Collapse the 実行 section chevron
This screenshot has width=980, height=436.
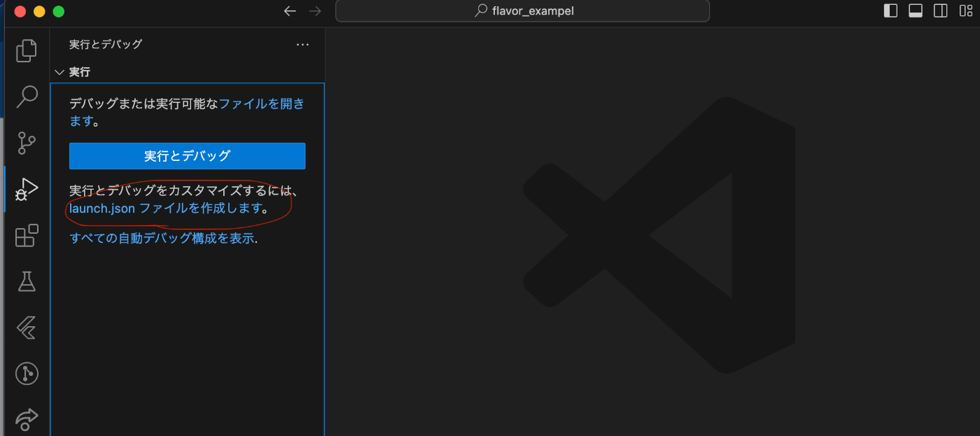coord(59,72)
